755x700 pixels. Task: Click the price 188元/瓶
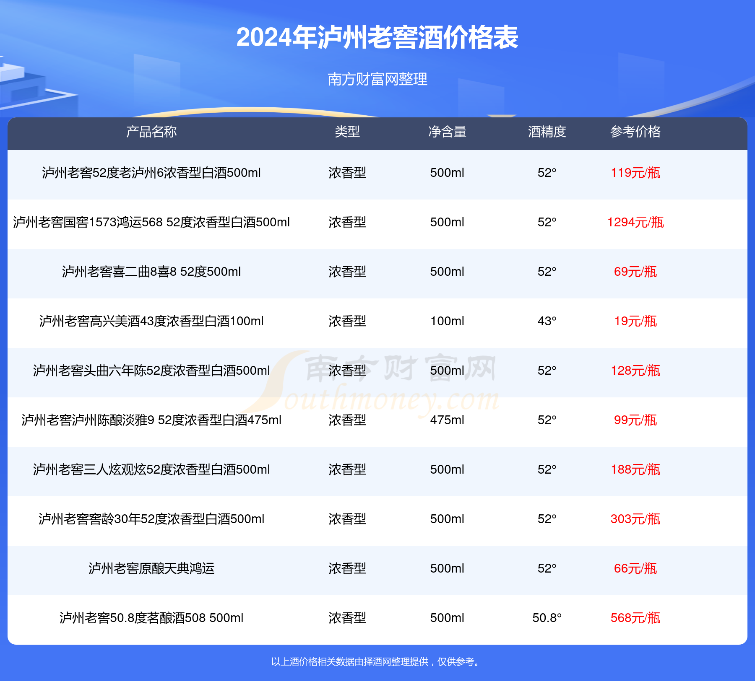click(x=635, y=469)
